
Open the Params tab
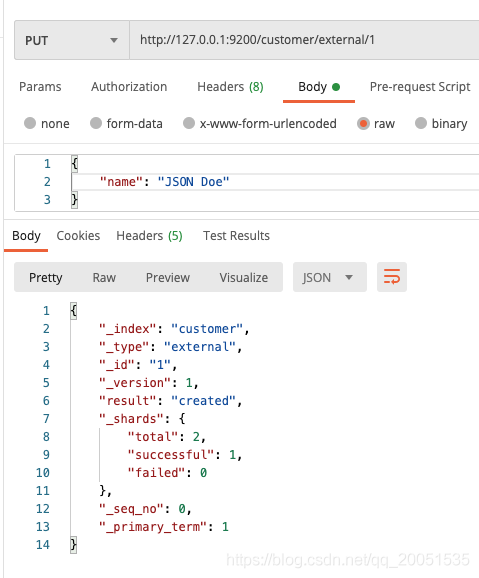[40, 87]
